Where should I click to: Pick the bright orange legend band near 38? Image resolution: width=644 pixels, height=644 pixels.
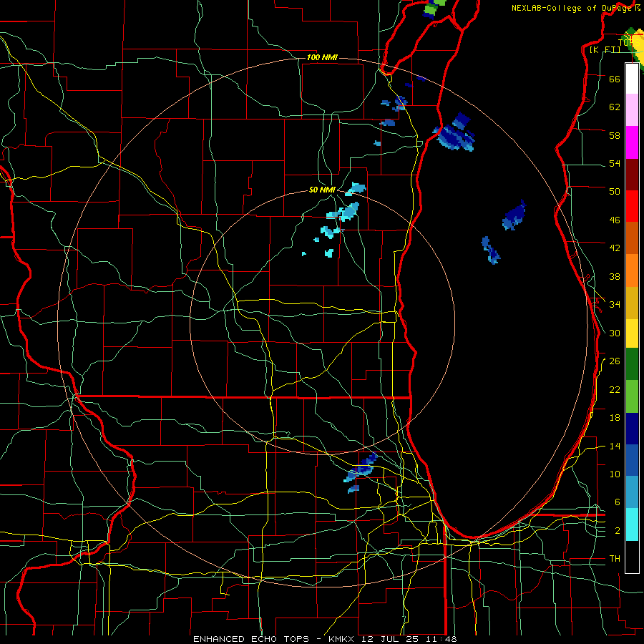(x=632, y=270)
